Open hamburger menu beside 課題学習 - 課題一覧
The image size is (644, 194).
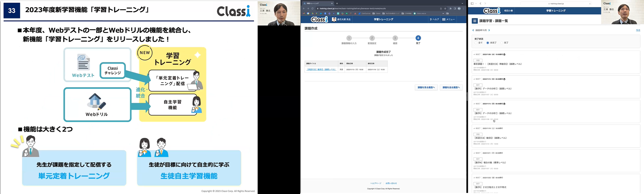[475, 21]
